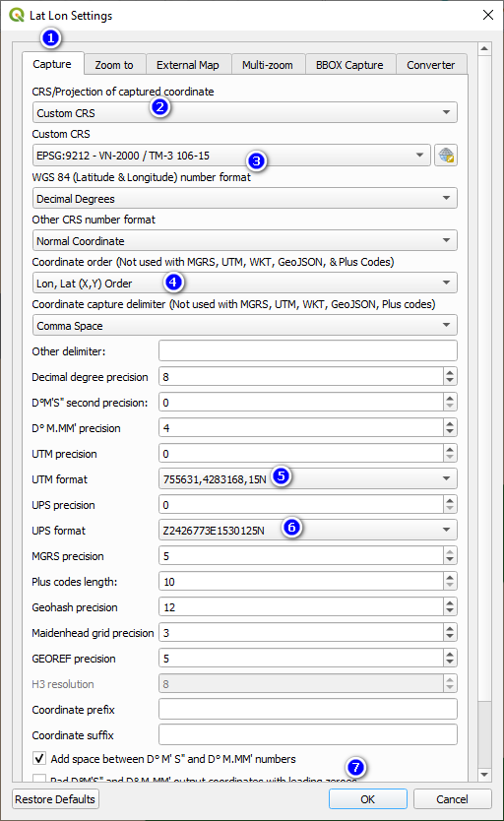Uncheck Add space between D° M' S" numbers
This screenshot has width=504, height=821.
(39, 758)
